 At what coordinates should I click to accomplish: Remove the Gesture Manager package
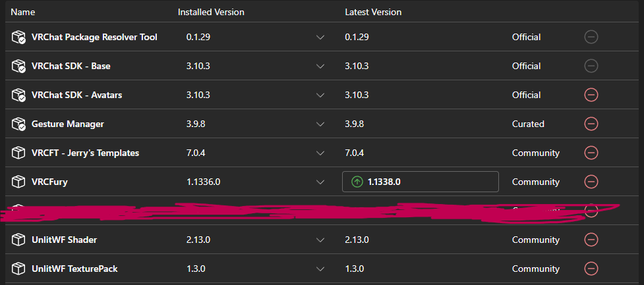[591, 124]
